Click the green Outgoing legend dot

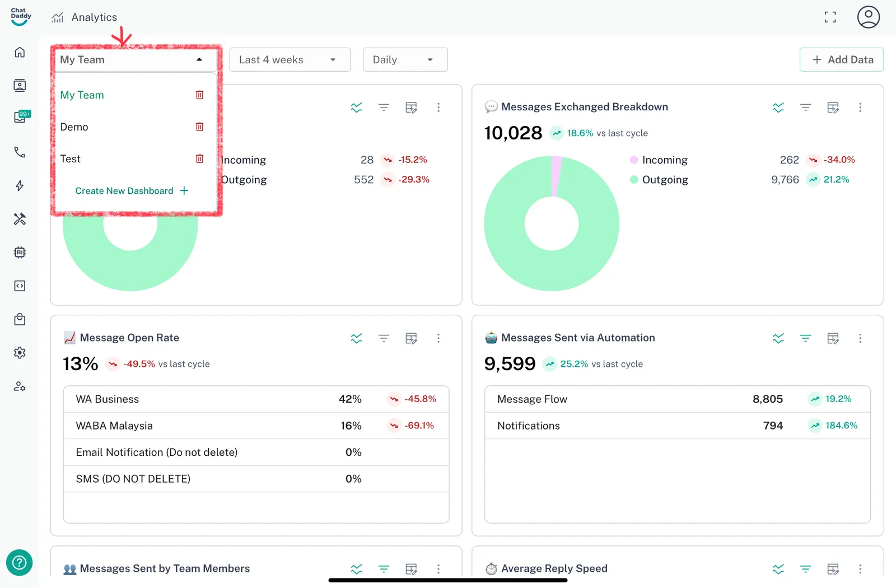[634, 180]
